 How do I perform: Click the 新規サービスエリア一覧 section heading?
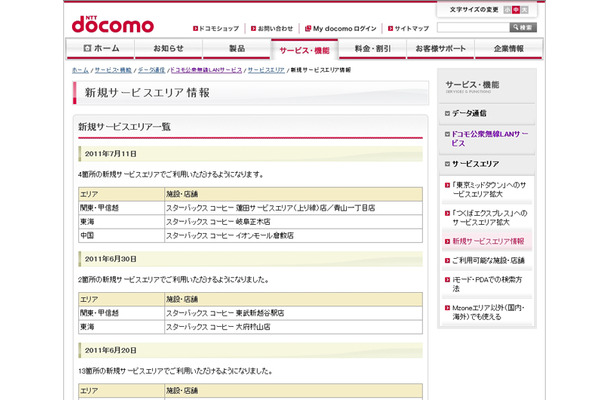(124, 127)
